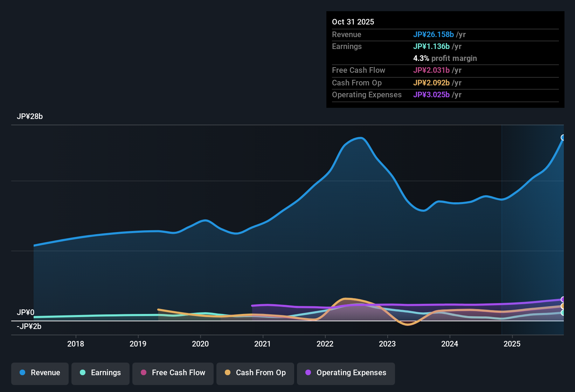
Task: Click the JP¥26.158b revenue value
Action: pos(434,35)
